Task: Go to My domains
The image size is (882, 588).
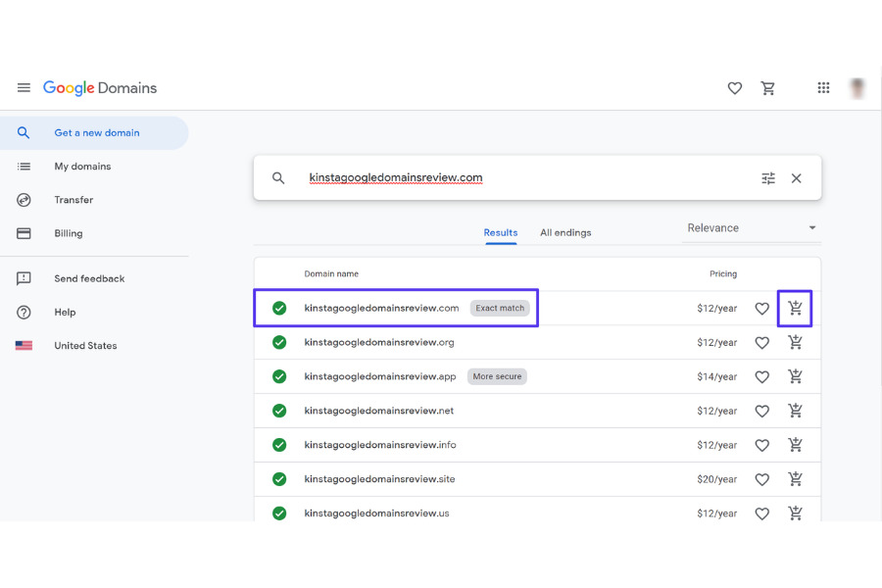Action: tap(82, 167)
